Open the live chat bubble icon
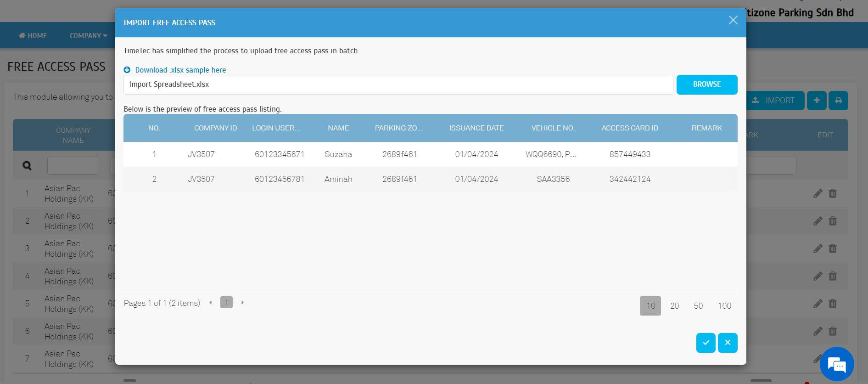 (836, 365)
